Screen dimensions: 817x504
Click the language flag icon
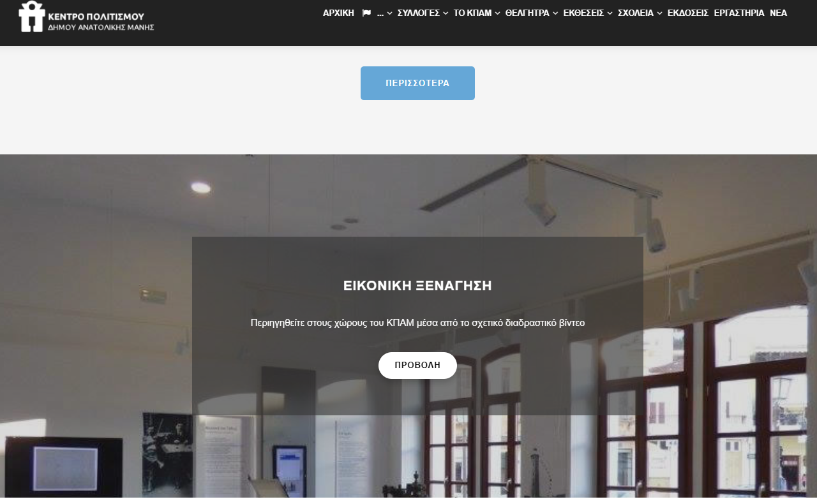coord(366,13)
